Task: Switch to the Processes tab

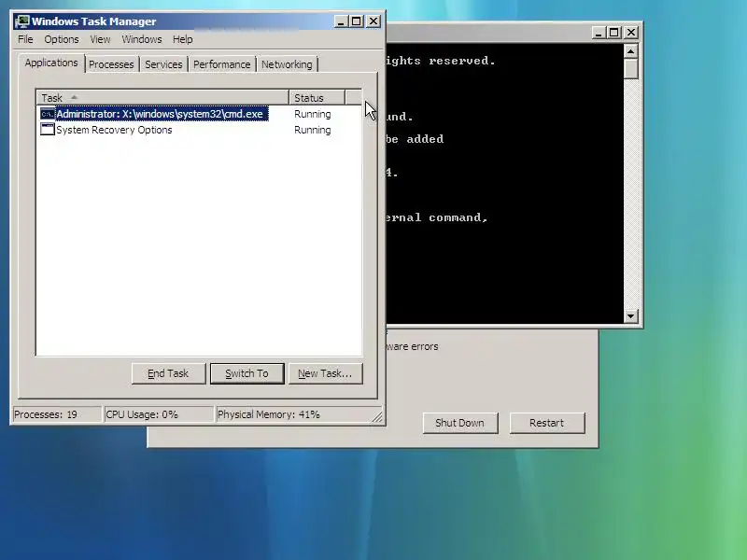Action: tap(111, 64)
